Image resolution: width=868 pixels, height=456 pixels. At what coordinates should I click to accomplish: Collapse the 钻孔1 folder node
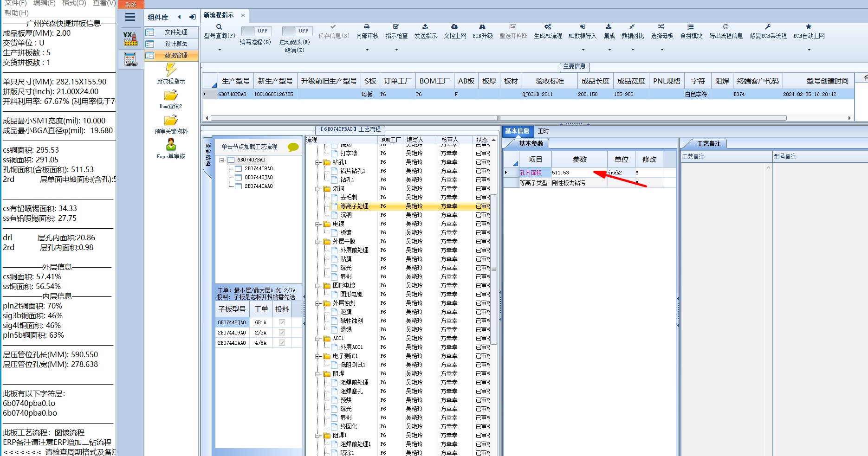tap(318, 162)
